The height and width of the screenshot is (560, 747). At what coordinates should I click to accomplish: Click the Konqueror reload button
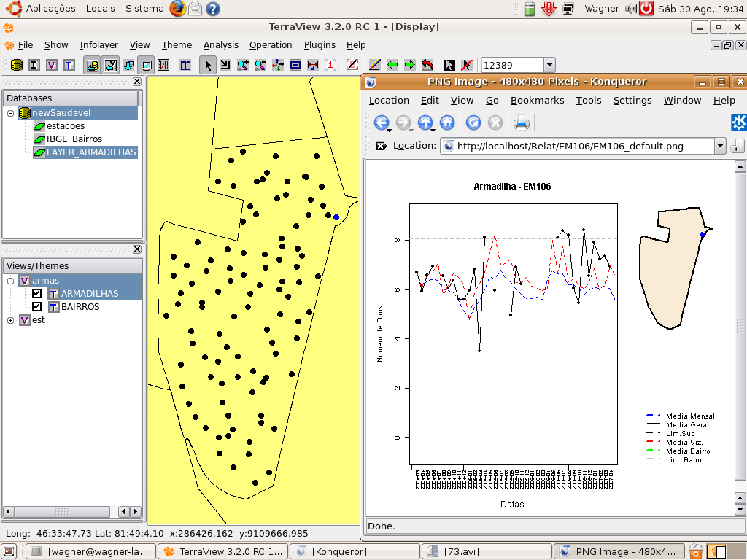click(473, 122)
